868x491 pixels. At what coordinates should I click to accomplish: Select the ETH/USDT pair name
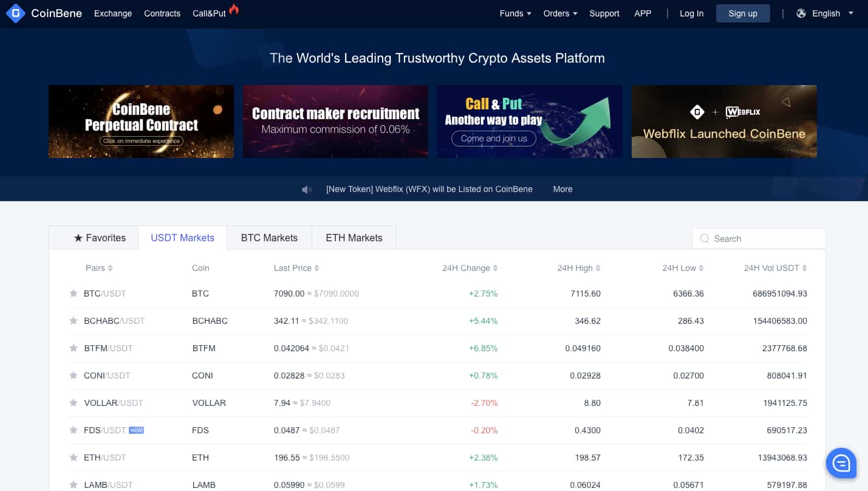tap(105, 458)
